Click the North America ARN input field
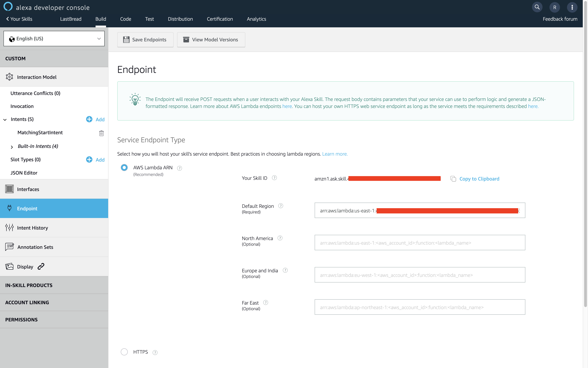588x368 pixels. [420, 242]
